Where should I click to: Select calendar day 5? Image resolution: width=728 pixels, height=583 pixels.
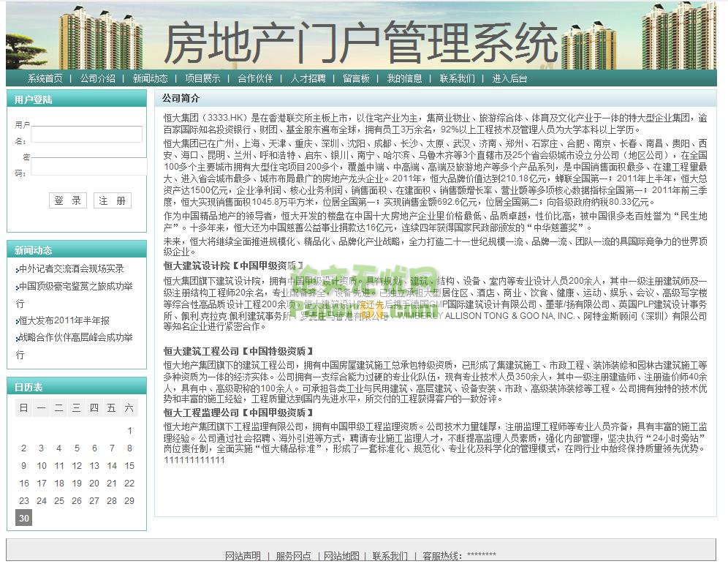coord(77,448)
